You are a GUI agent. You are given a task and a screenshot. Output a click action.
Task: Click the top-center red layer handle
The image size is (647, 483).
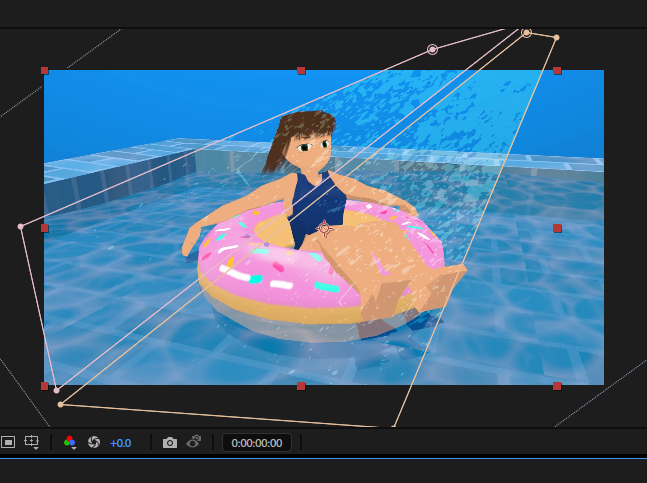(x=301, y=71)
